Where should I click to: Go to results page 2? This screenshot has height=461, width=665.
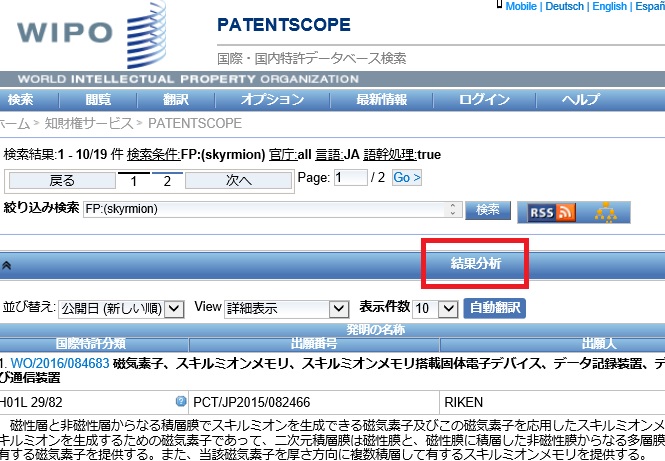[167, 181]
